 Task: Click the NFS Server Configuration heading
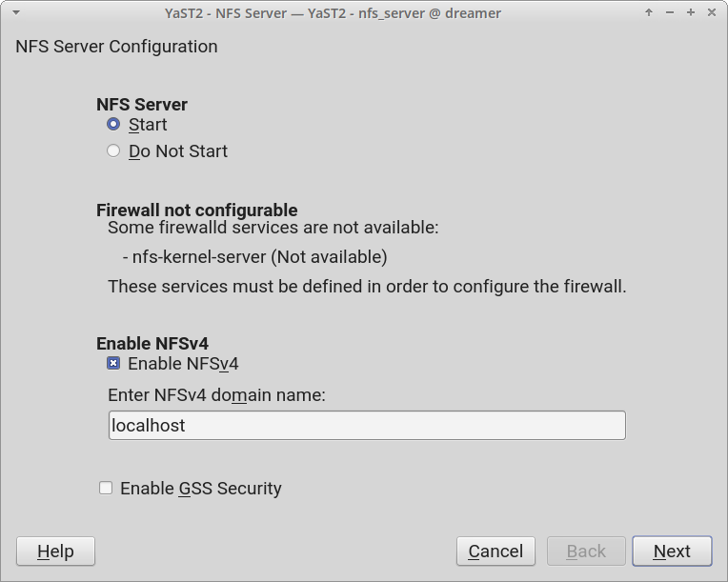tap(116, 47)
